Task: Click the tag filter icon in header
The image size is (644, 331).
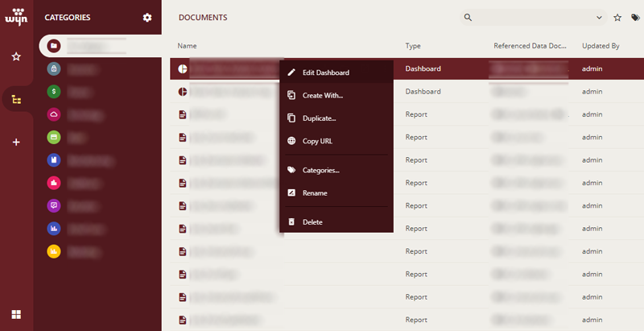Action: pos(635,17)
